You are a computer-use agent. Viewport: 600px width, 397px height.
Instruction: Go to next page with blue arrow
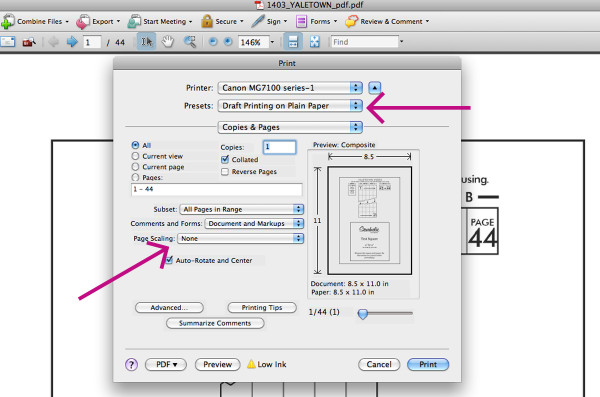(72, 41)
